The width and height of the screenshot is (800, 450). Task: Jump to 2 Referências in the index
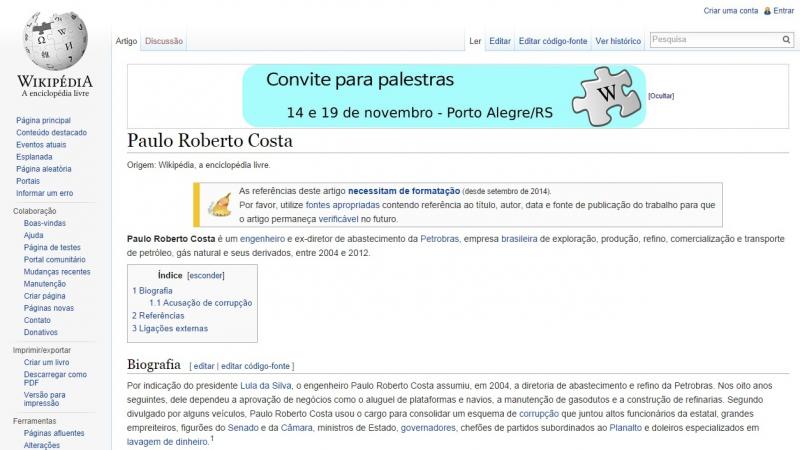[158, 316]
